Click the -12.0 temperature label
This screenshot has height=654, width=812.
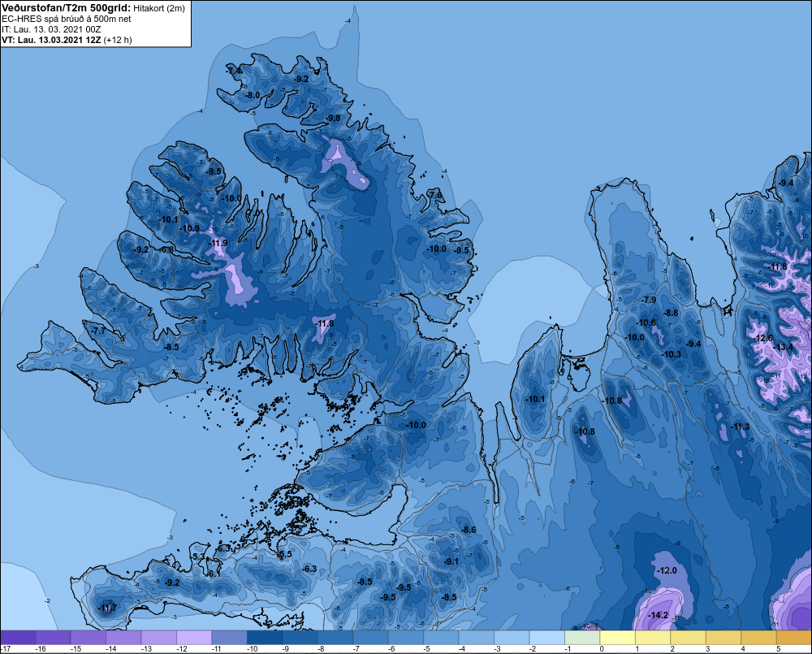point(667,570)
